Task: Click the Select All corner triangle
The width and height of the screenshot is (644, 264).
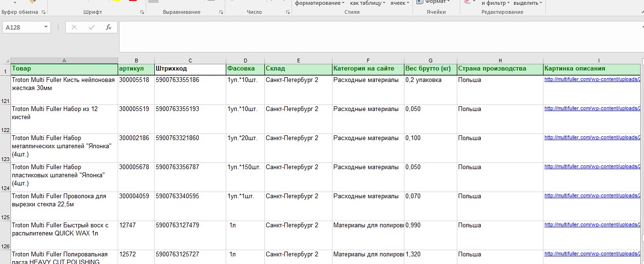Action: (6, 61)
